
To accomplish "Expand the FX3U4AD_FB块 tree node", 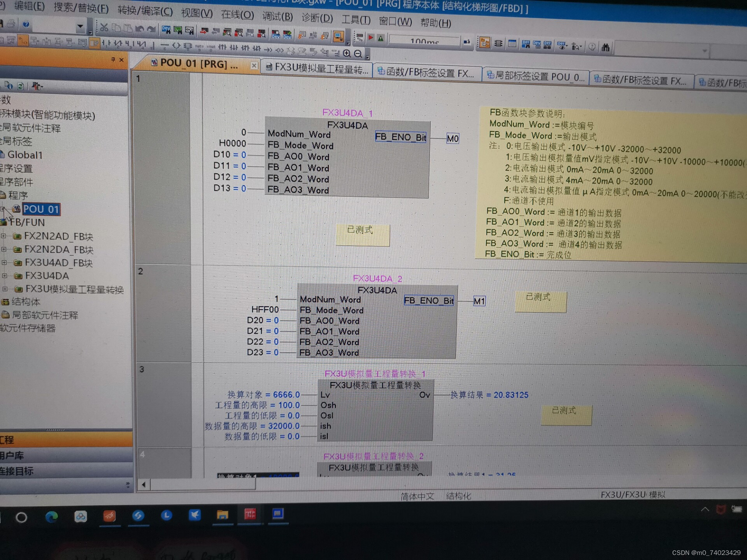I will [x=4, y=262].
